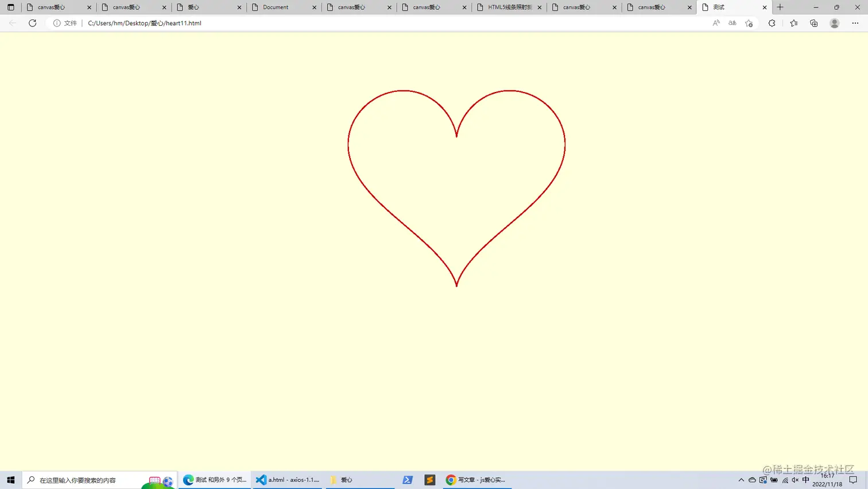
Task: Open the 爱心 folder in taskbar
Action: point(361,480)
